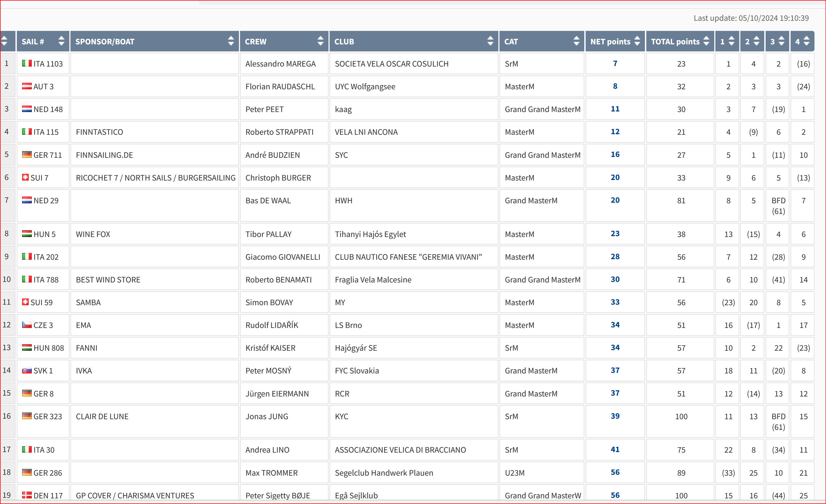Select boat name BEST WIND STORE
Screen dimensions: 826x504
[x=108, y=280]
